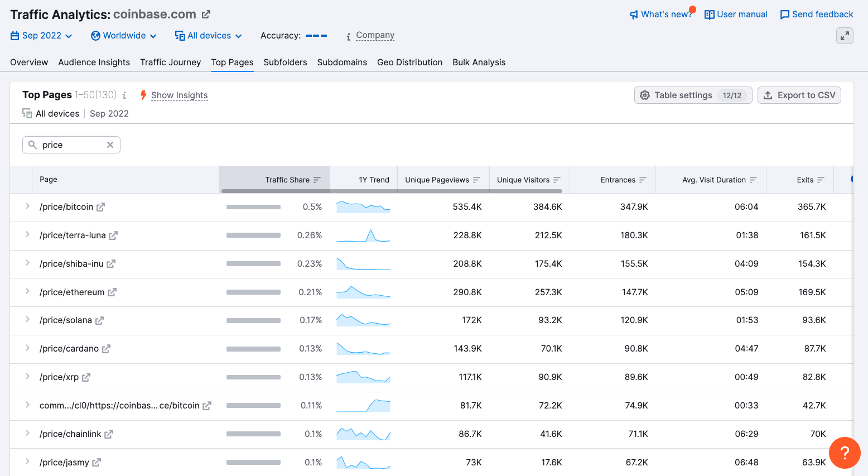
Task: Expand the /price/shiba-inu row
Action: (27, 263)
